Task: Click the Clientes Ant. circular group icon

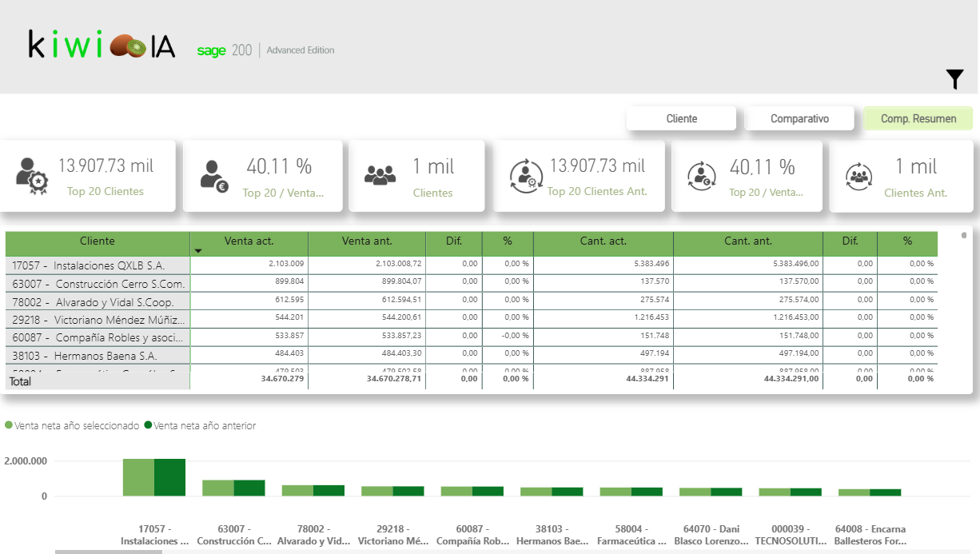Action: pyautogui.click(x=859, y=176)
